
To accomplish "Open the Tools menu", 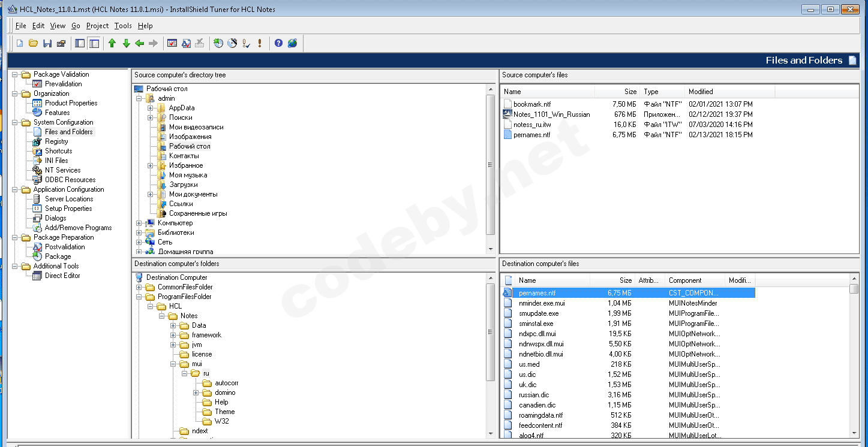I will pos(123,26).
